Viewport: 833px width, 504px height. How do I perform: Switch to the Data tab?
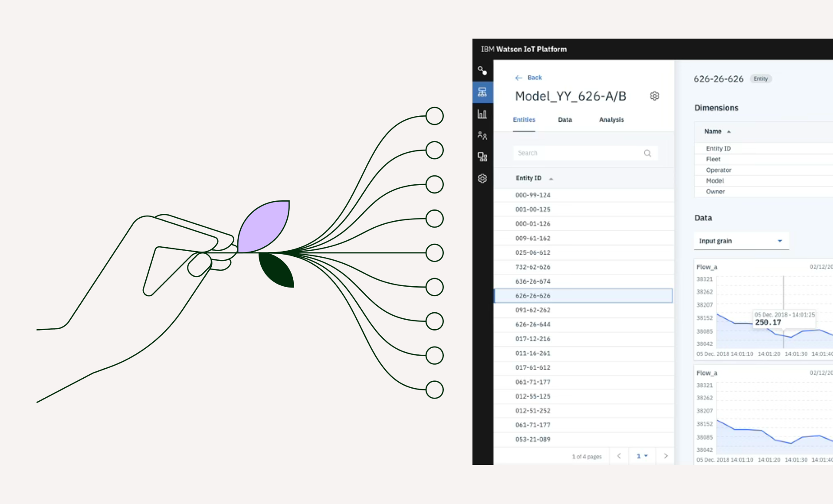pyautogui.click(x=565, y=120)
